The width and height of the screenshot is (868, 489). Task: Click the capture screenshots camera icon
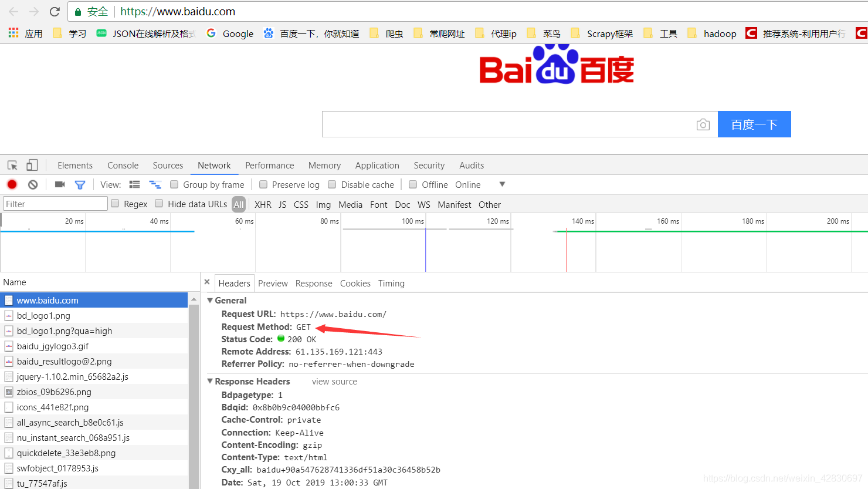(x=60, y=184)
